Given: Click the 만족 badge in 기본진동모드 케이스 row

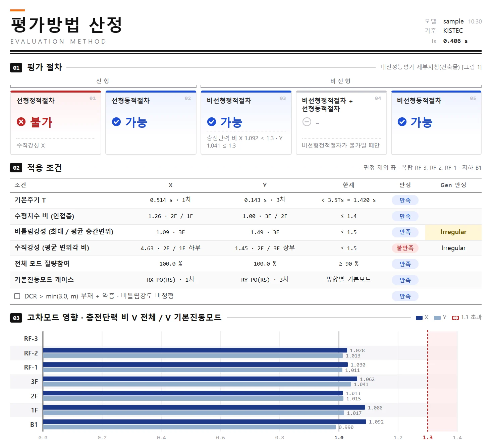Looking at the screenshot, I should [405, 280].
